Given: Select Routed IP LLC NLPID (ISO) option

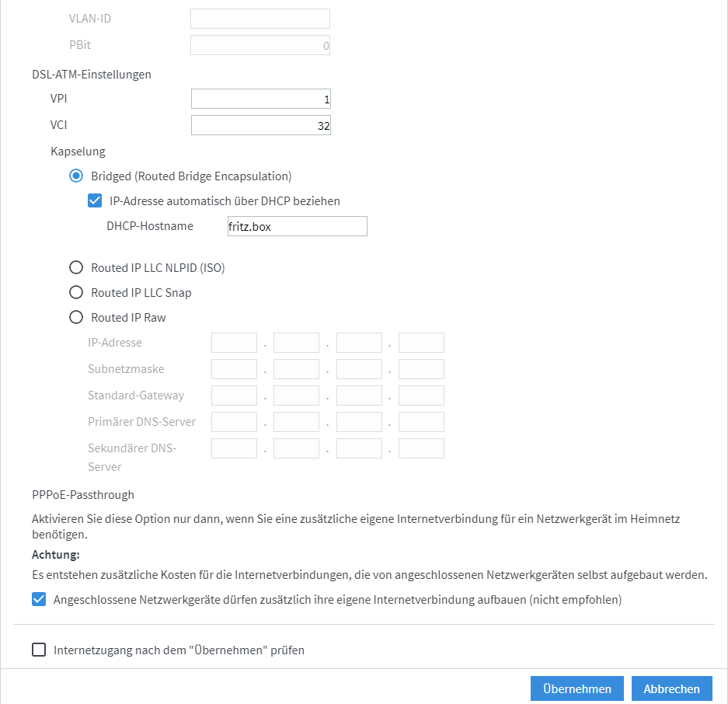Looking at the screenshot, I should point(76,267).
